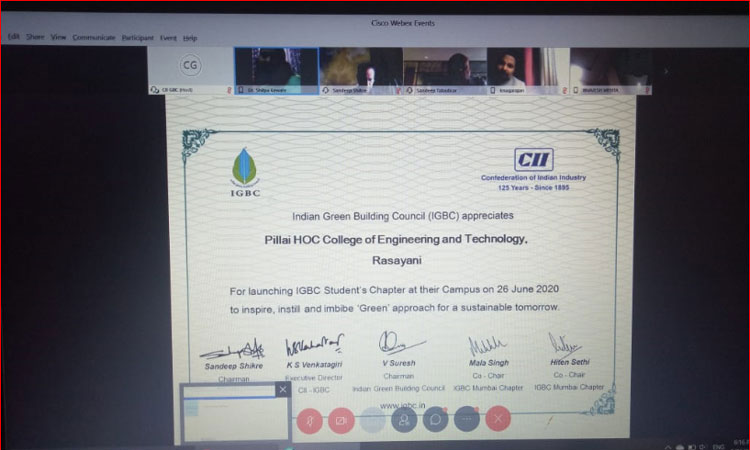Click muted mic icon on Sandeep Shikre tile

pyautogui.click(x=397, y=90)
